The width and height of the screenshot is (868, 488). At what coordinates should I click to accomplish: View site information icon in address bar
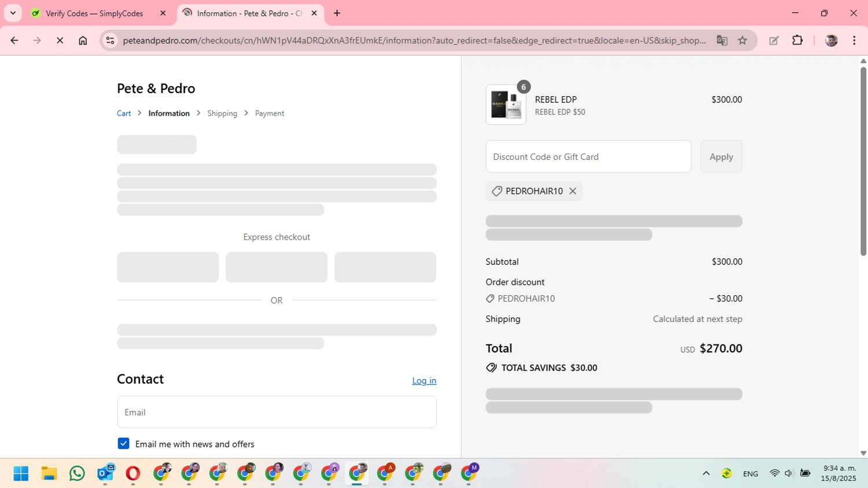click(110, 41)
